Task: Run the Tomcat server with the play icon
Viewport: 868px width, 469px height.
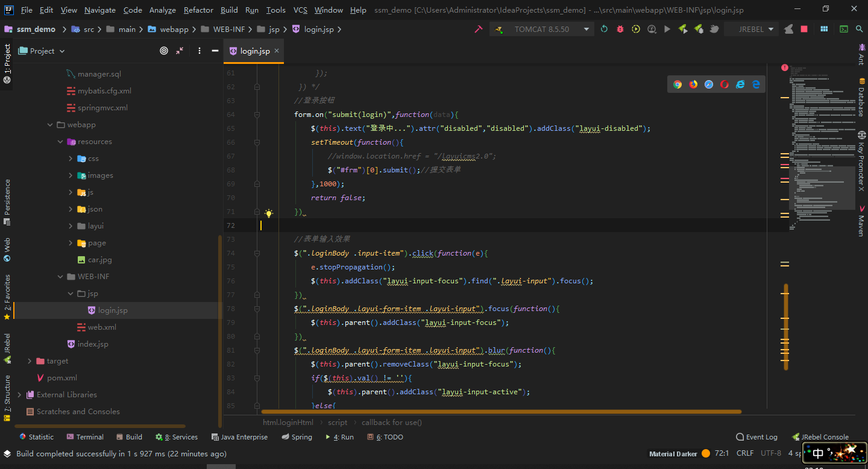Action: [667, 29]
